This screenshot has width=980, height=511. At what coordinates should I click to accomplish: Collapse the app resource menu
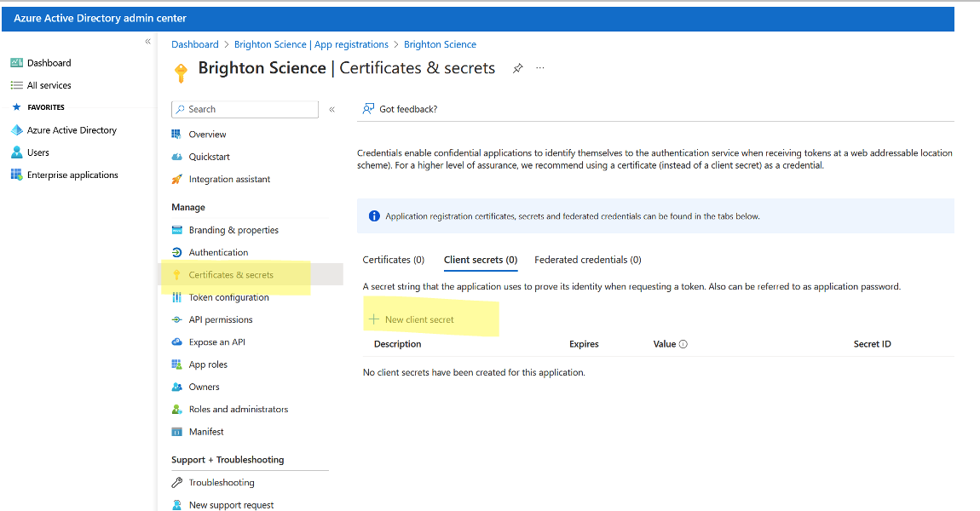332,109
